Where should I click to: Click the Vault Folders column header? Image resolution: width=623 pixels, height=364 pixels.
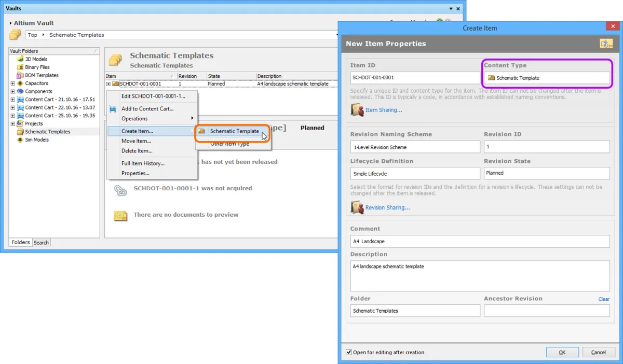pyautogui.click(x=54, y=51)
